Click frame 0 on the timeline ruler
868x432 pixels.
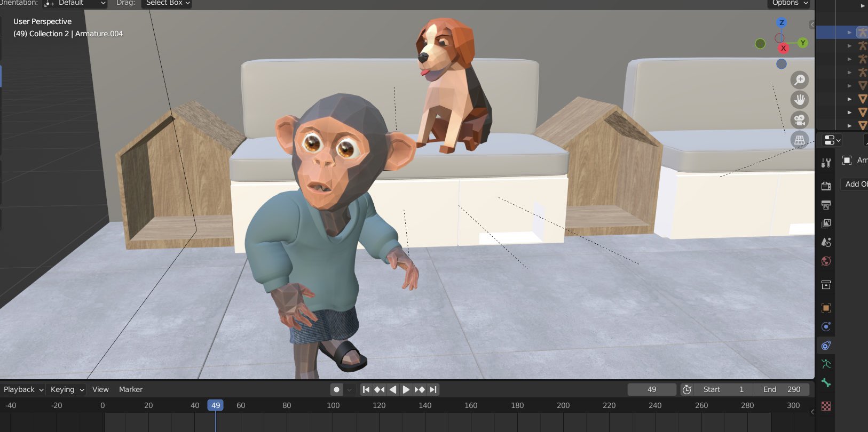click(x=102, y=405)
